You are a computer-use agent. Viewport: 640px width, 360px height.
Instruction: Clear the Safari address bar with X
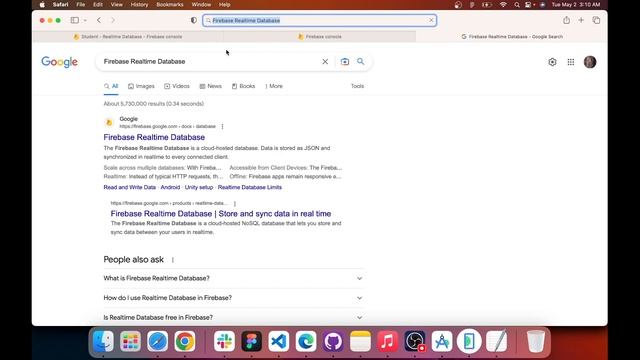pos(431,20)
